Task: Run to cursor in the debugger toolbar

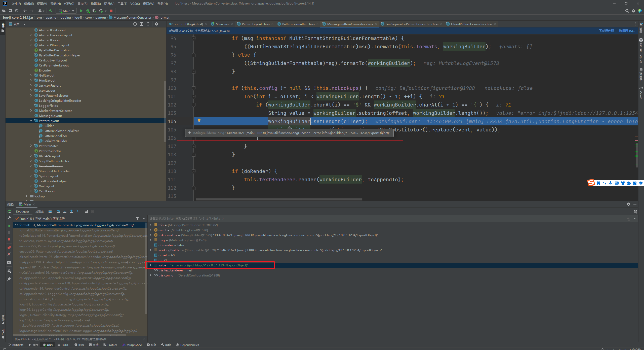Action: click(78, 211)
